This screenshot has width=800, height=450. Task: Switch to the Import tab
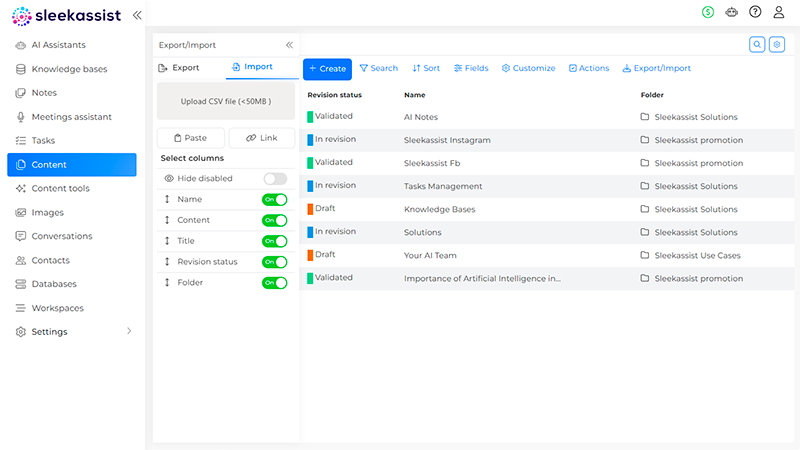253,67
